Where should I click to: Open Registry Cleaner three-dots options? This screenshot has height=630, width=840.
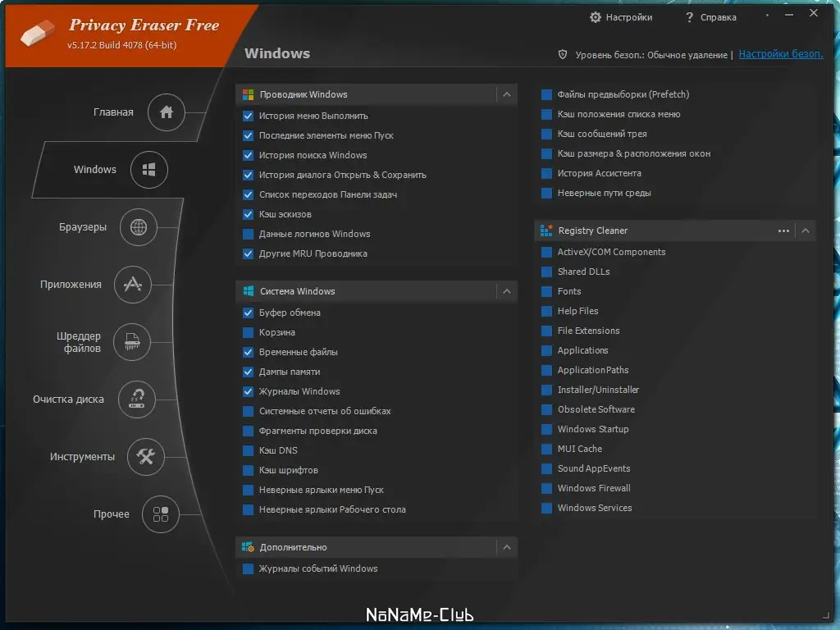(x=783, y=231)
